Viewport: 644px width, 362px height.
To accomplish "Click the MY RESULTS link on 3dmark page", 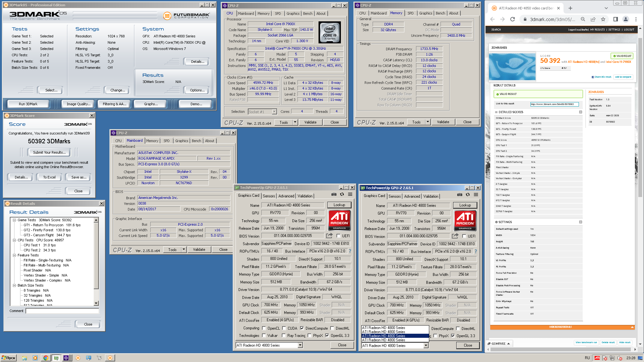I will [597, 30].
